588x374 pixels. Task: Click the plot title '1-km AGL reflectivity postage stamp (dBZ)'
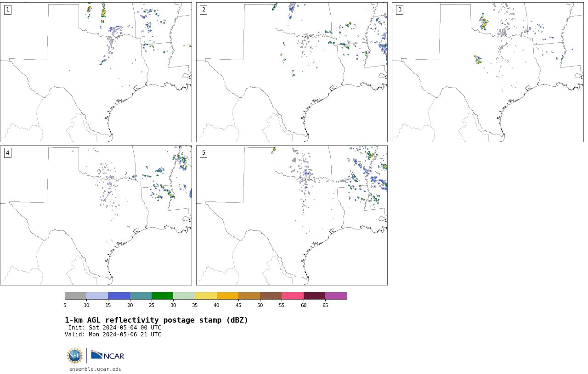tap(156, 320)
